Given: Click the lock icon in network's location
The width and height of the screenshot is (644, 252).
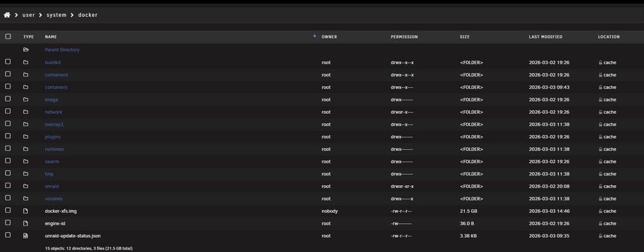Looking at the screenshot, I should click(x=600, y=112).
